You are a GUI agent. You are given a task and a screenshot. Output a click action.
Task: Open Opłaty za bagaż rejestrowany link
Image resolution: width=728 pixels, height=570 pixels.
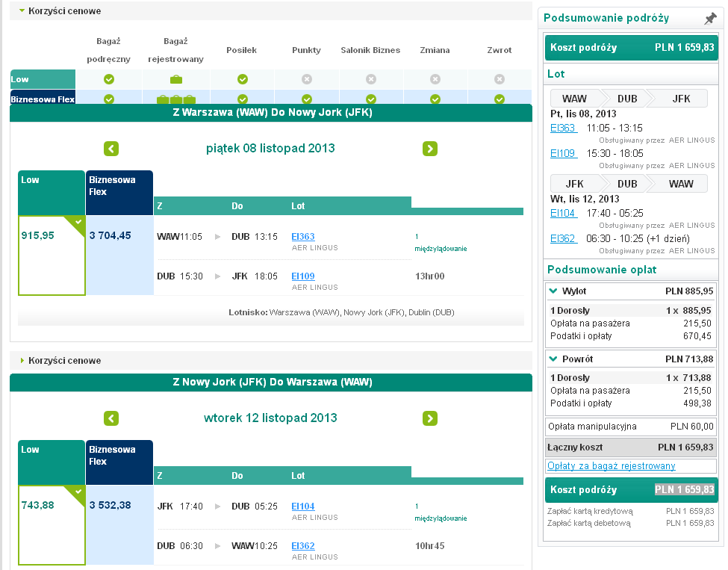611,466
